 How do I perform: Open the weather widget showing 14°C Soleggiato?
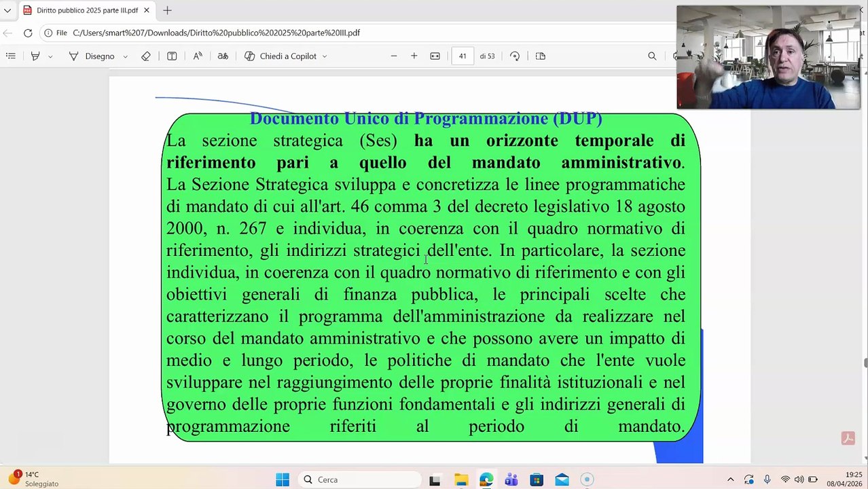(x=33, y=479)
